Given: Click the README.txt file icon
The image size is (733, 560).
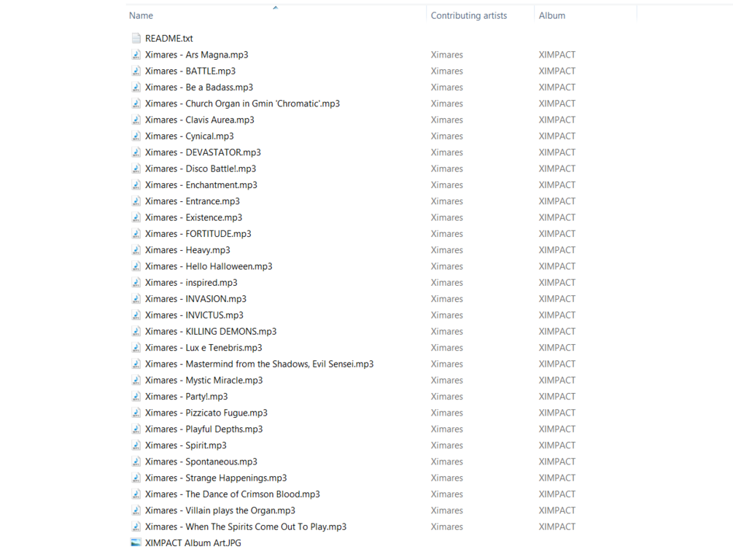Looking at the screenshot, I should pyautogui.click(x=136, y=39).
